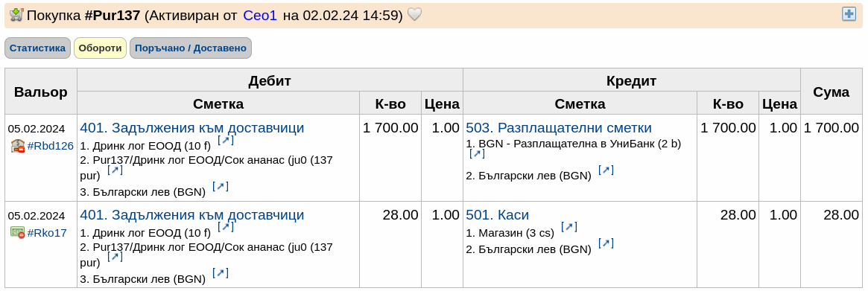The image size is (868, 291).
Task: Open the Поръчано / Доставено tab
Action: click(x=191, y=48)
